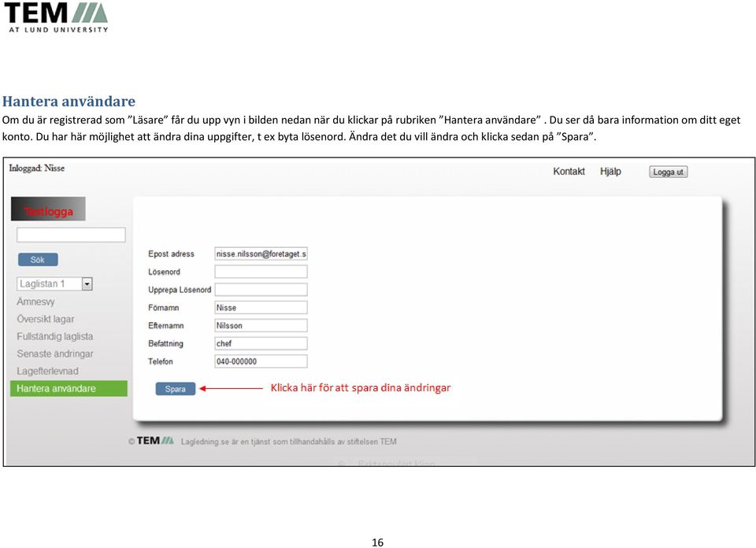Open the Laglistan 1 dropdown arrow
Image resolution: width=756 pixels, height=548 pixels.
pos(87,284)
